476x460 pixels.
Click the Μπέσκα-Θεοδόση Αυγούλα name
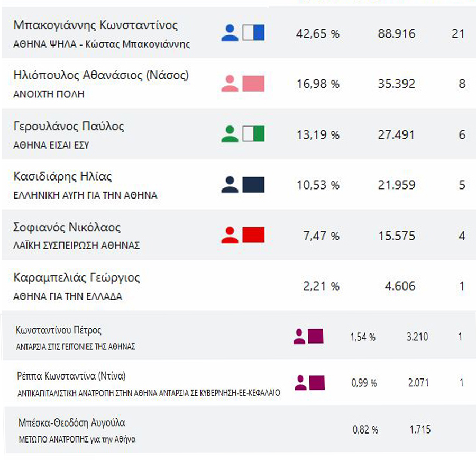click(71, 423)
